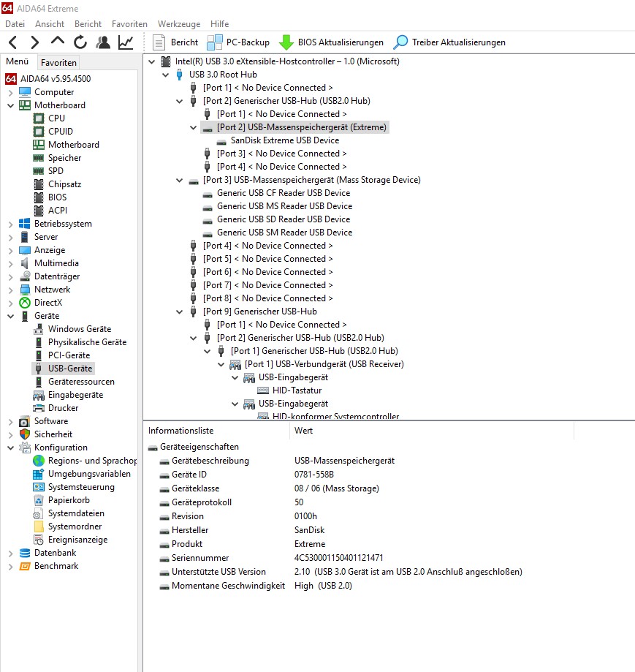Select the Sicherheit shield icon
This screenshot has width=635, height=672.
pyautogui.click(x=25, y=434)
